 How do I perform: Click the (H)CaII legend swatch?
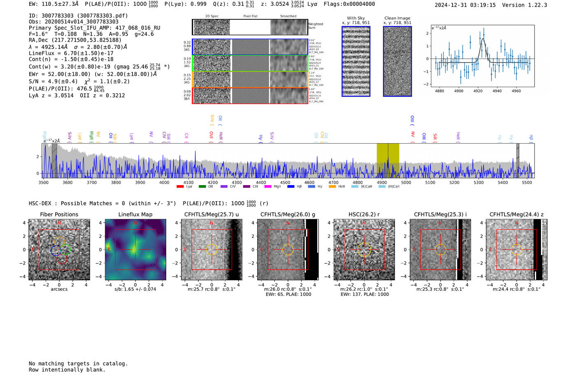point(382,187)
